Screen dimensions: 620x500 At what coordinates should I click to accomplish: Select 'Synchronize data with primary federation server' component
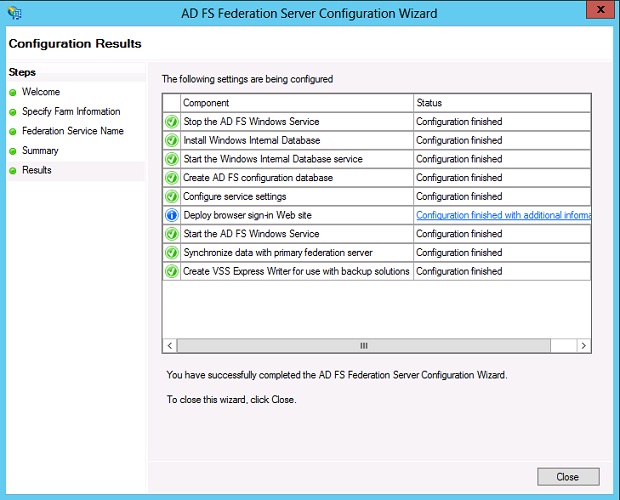click(x=278, y=253)
